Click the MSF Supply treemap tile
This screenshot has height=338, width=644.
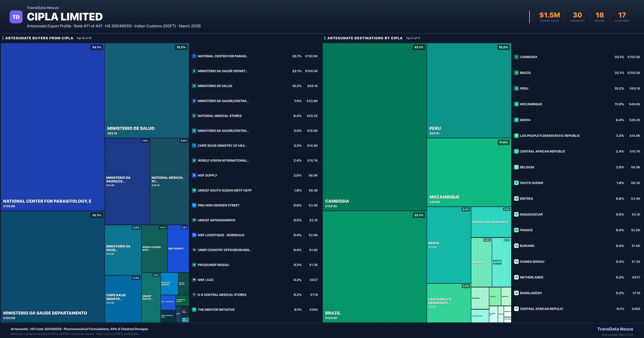178,249
